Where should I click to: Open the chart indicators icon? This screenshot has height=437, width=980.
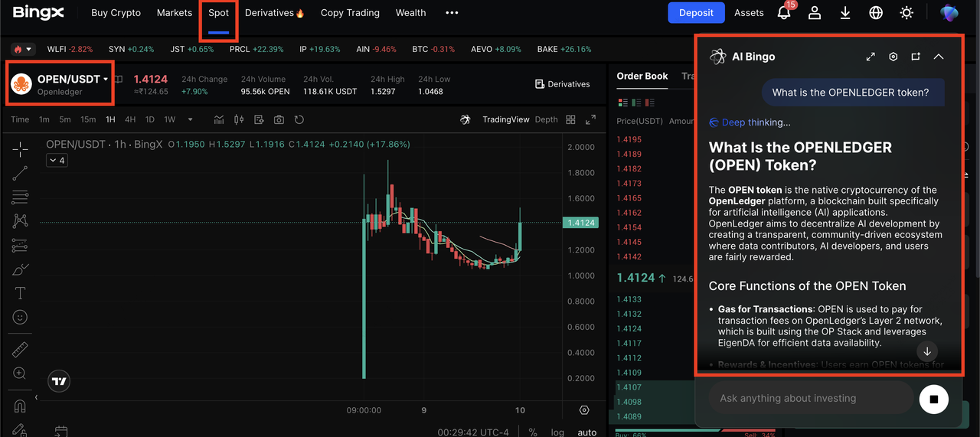coord(219,119)
